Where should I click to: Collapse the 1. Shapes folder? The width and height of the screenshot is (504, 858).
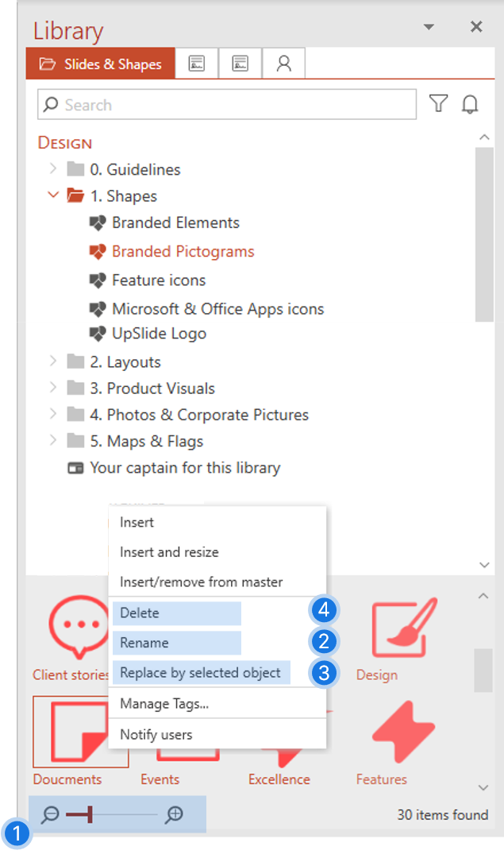(x=53, y=195)
